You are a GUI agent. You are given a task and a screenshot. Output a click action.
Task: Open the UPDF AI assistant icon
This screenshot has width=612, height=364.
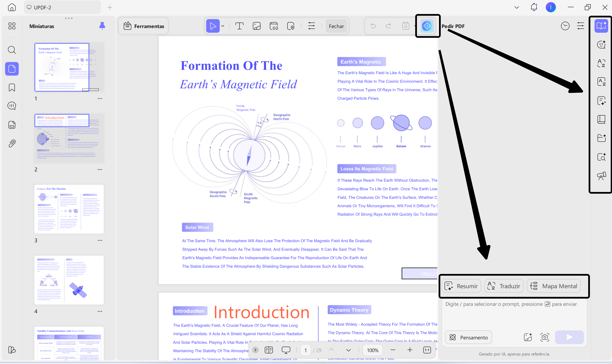[x=427, y=26]
